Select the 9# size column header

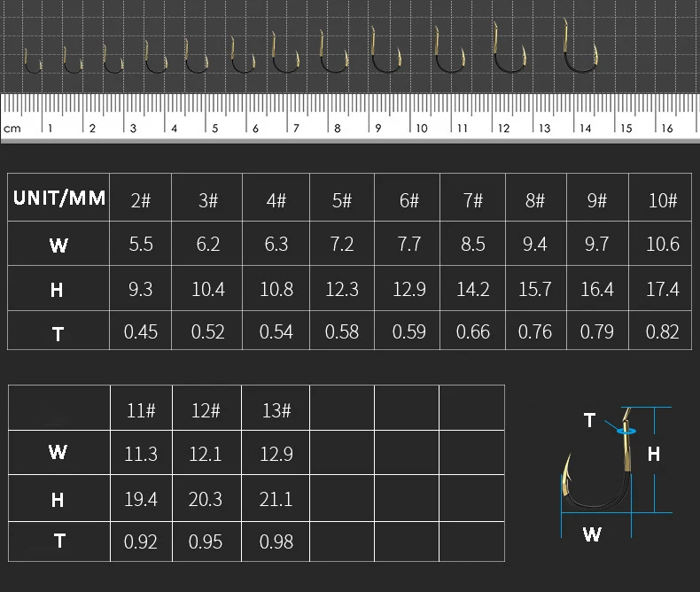(x=597, y=200)
